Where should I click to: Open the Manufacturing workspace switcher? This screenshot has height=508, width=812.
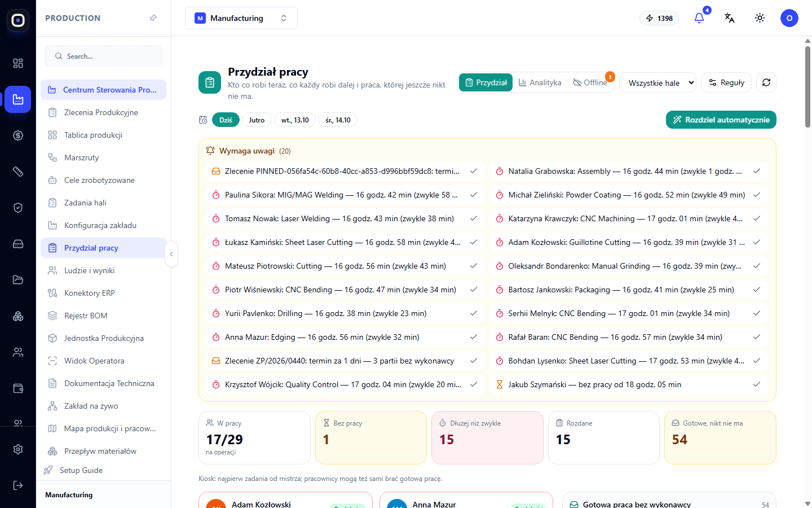(241, 18)
